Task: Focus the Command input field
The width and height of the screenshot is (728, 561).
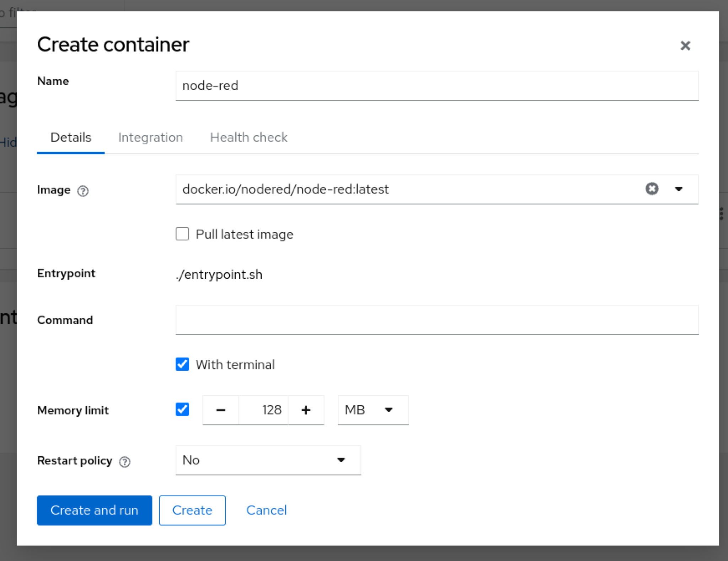Action: coord(437,320)
